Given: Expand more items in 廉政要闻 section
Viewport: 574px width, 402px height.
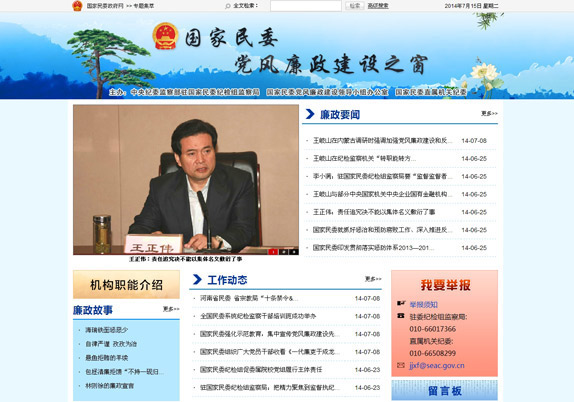Looking at the screenshot, I should tap(489, 113).
